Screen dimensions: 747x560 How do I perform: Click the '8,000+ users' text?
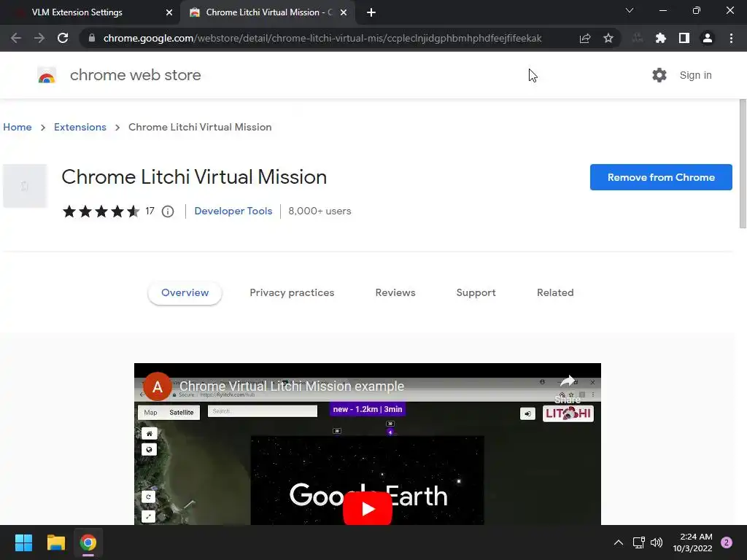320,211
